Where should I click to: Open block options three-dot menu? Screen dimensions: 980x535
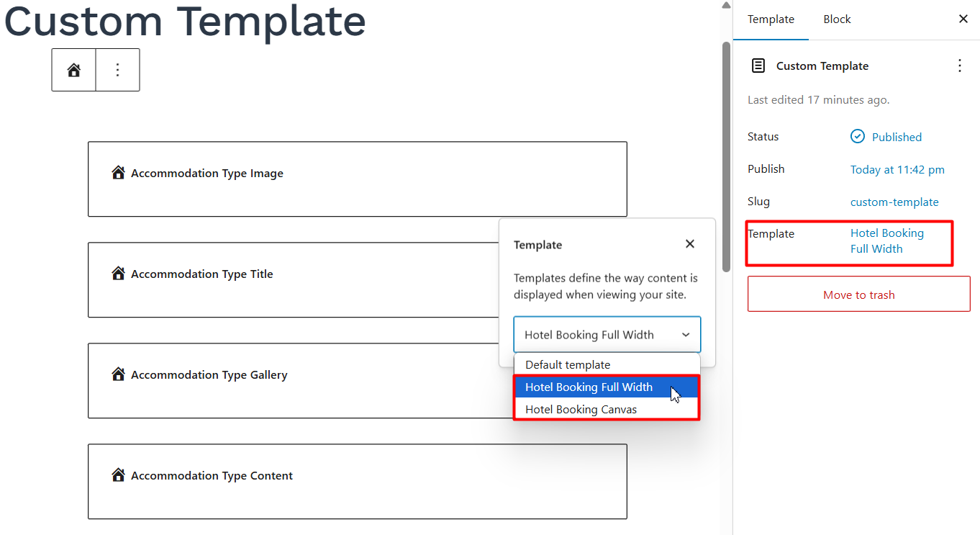[117, 70]
